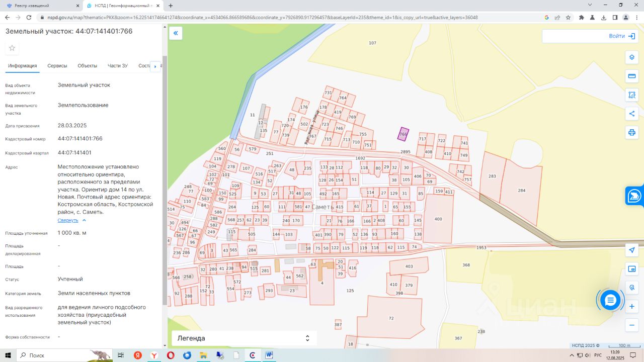Zoom in on the map

click(632, 306)
